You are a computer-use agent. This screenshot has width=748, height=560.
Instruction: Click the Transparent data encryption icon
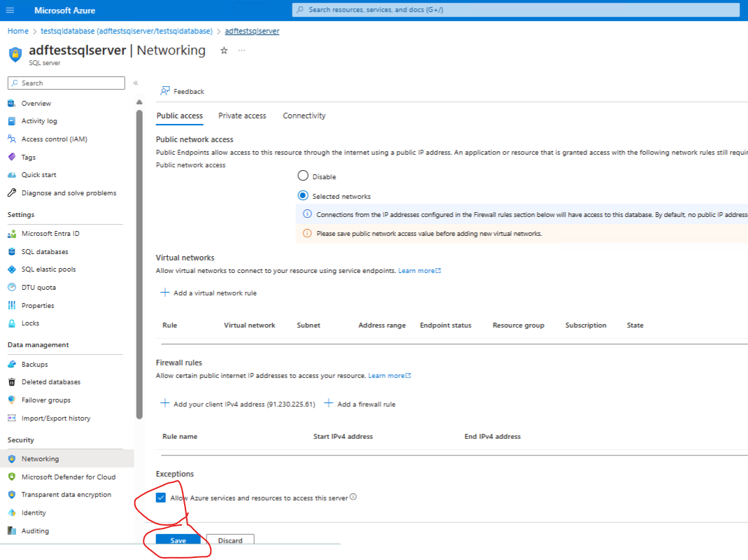pyautogui.click(x=12, y=495)
